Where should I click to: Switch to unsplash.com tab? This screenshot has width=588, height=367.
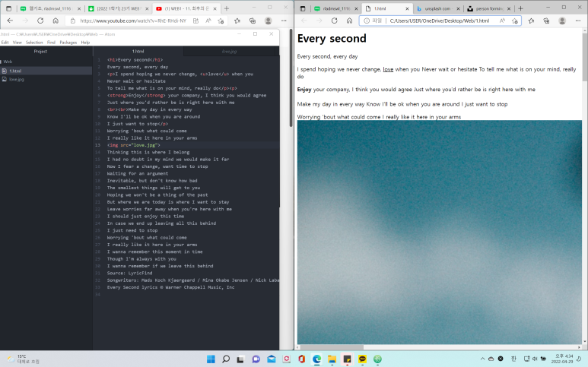(437, 8)
